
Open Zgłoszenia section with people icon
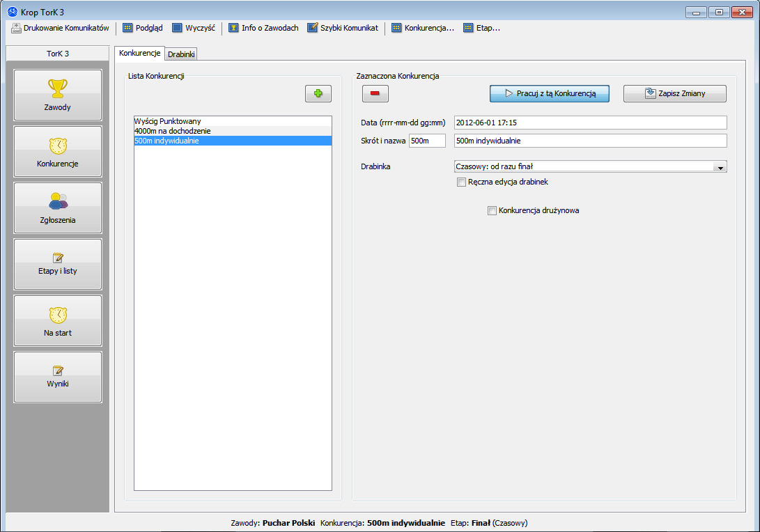pos(58,208)
